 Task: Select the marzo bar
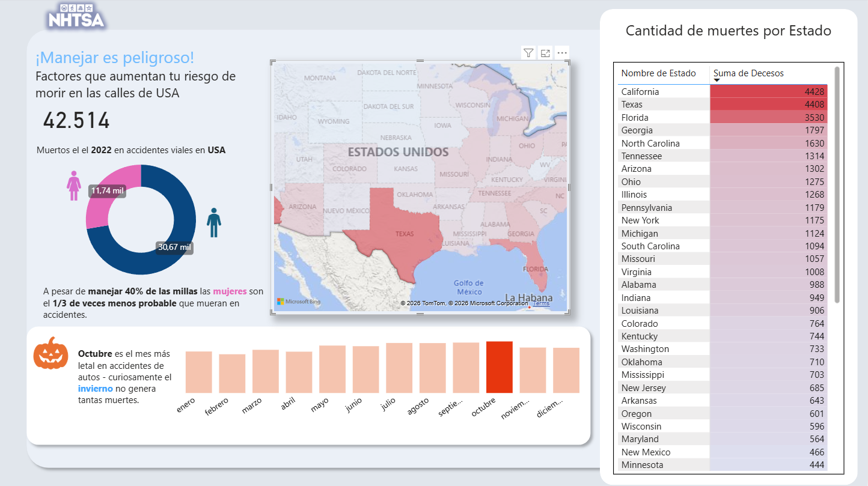coord(266,371)
